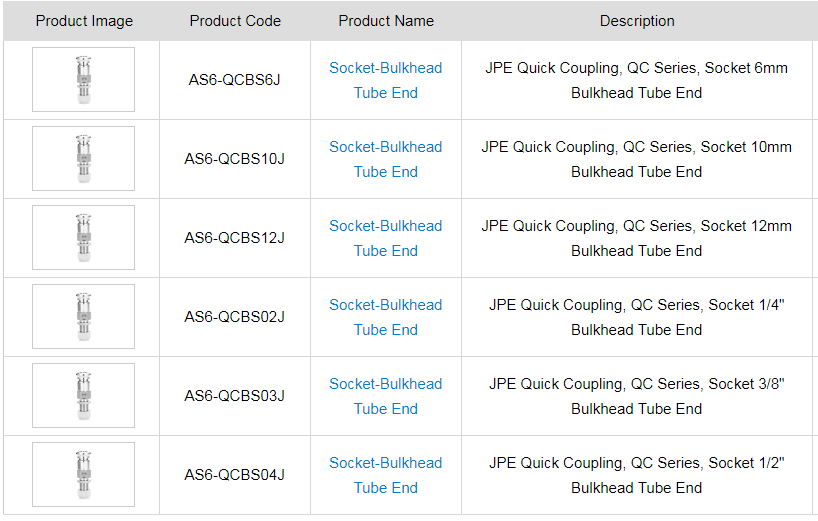818x521 pixels.
Task: Click the Product Name column header
Action: (x=386, y=21)
